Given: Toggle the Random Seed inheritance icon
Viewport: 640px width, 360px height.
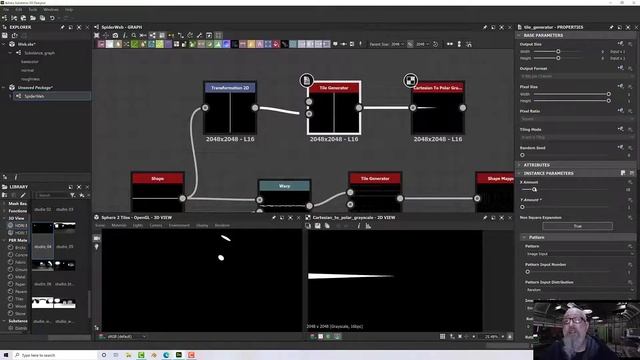Looking at the screenshot, I should [620, 147].
